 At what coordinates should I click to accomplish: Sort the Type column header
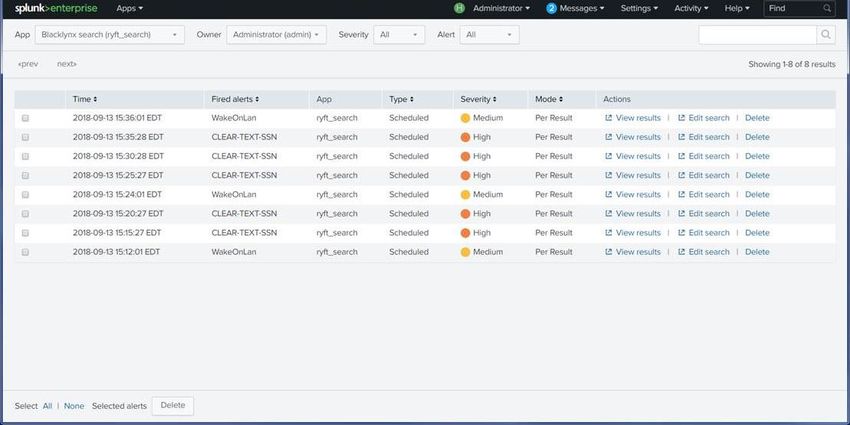(x=401, y=99)
